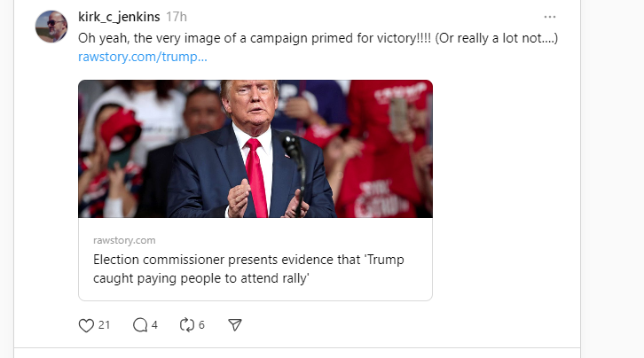Share the post via paper plane icon

coord(235,325)
